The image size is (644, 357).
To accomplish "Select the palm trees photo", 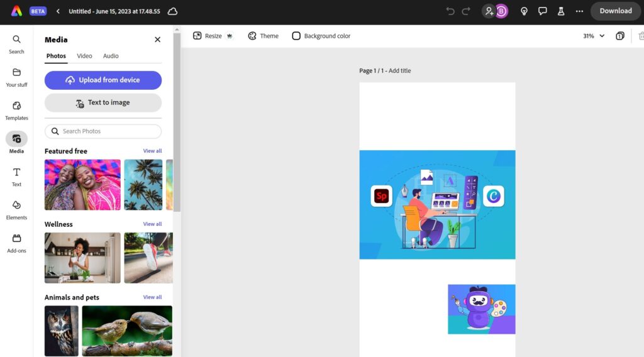I will coord(143,185).
